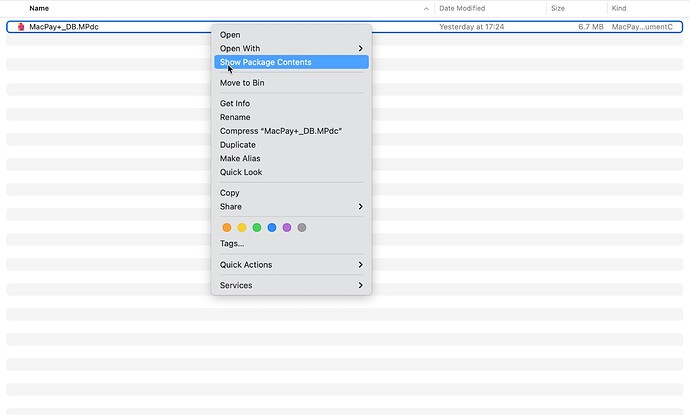Click the MacPay+_DB.MPdc file icon
The height and width of the screenshot is (415, 690).
point(21,27)
